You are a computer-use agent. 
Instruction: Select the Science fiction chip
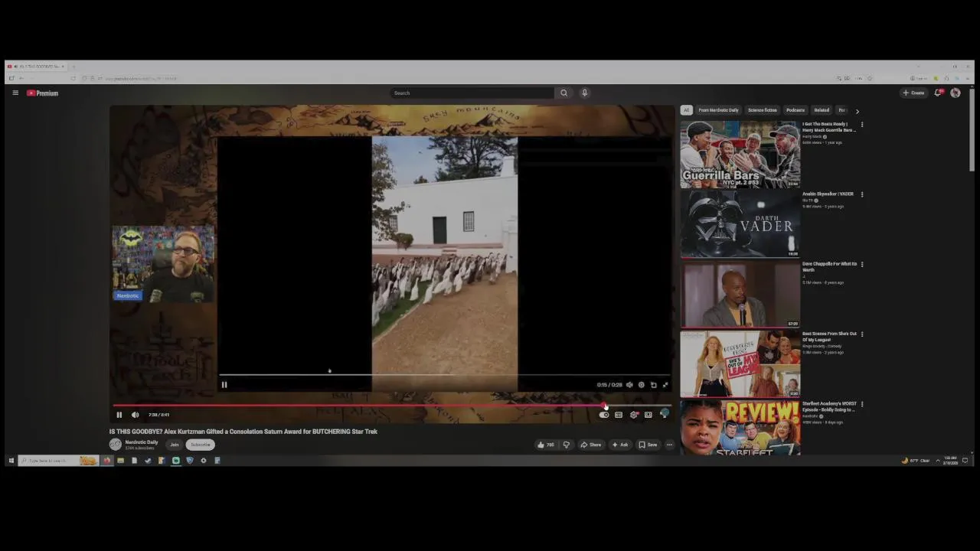[x=763, y=110]
